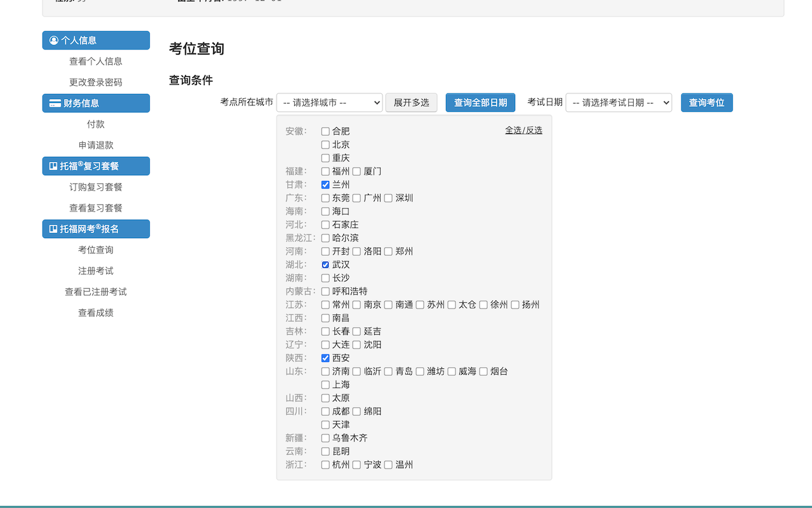Open the 个人信息 sidebar section
The height and width of the screenshot is (508, 812).
(x=96, y=40)
